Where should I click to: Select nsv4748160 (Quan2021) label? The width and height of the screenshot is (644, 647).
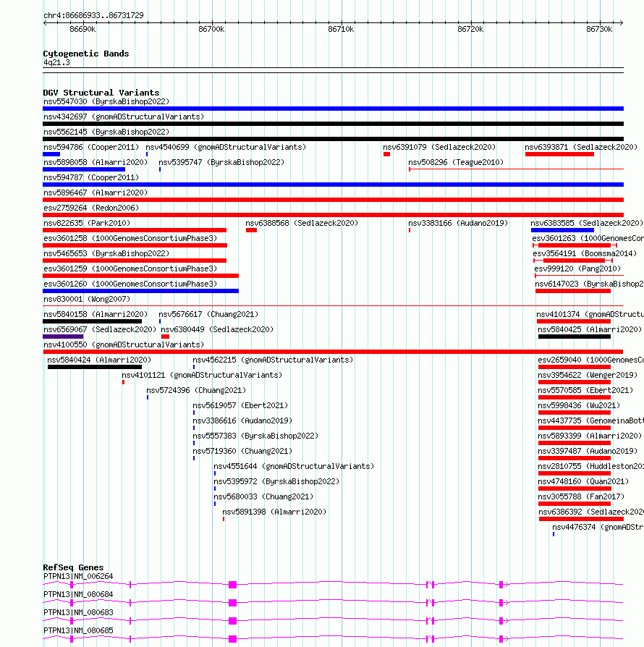pos(583,482)
